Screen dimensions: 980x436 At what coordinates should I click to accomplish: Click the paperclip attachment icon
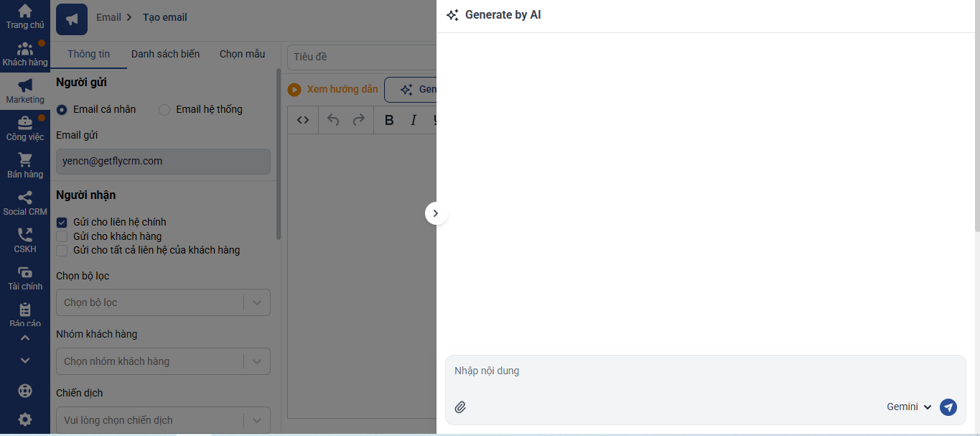[x=460, y=407]
